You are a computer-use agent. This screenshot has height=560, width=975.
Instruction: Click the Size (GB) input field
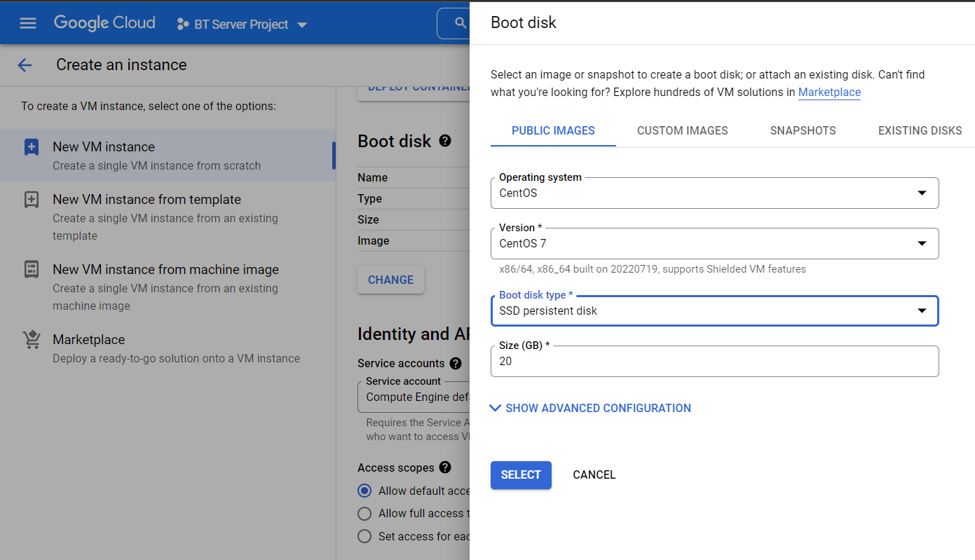pyautogui.click(x=714, y=361)
